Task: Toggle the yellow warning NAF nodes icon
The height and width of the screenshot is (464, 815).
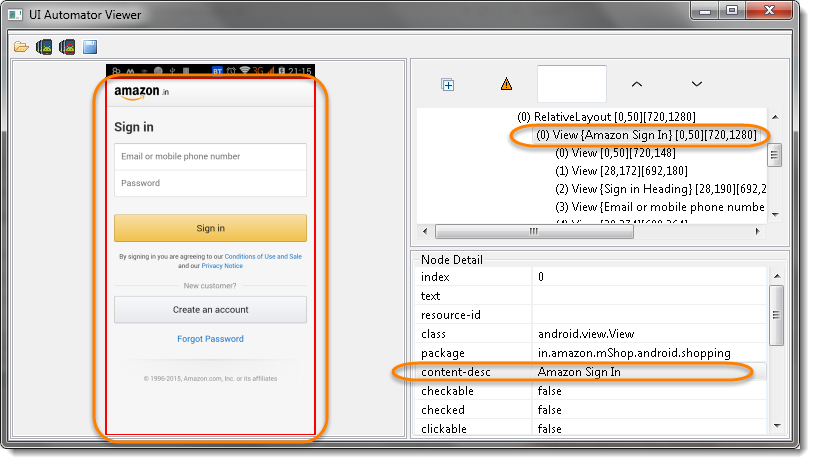Action: point(506,84)
